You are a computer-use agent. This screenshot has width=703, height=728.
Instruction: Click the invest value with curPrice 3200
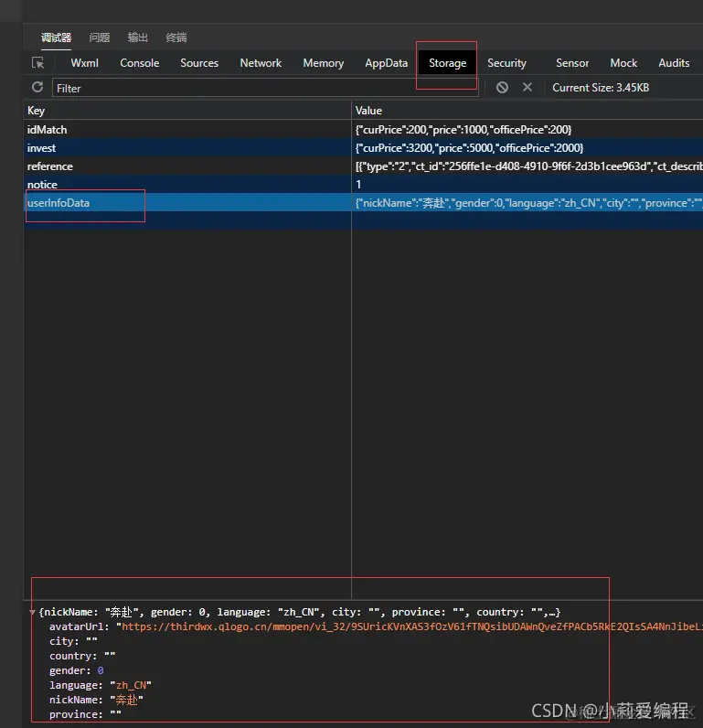469,147
